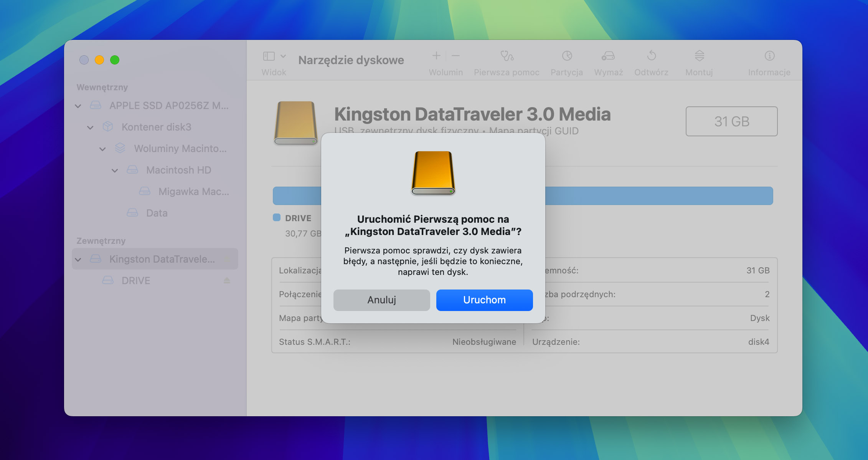Click the Macintosh HD disk icon
Image resolution: width=868 pixels, height=460 pixels.
click(x=132, y=170)
